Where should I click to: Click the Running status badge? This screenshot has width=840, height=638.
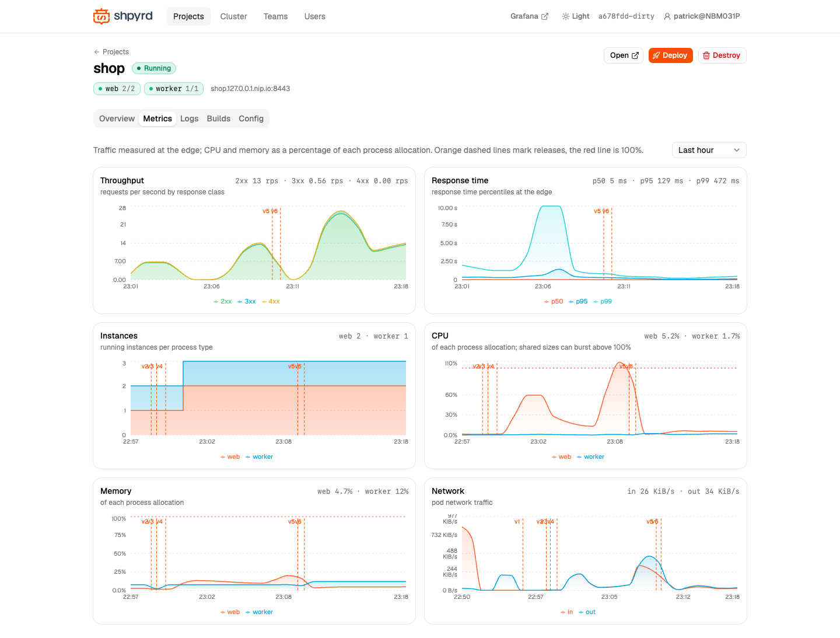[x=154, y=68]
